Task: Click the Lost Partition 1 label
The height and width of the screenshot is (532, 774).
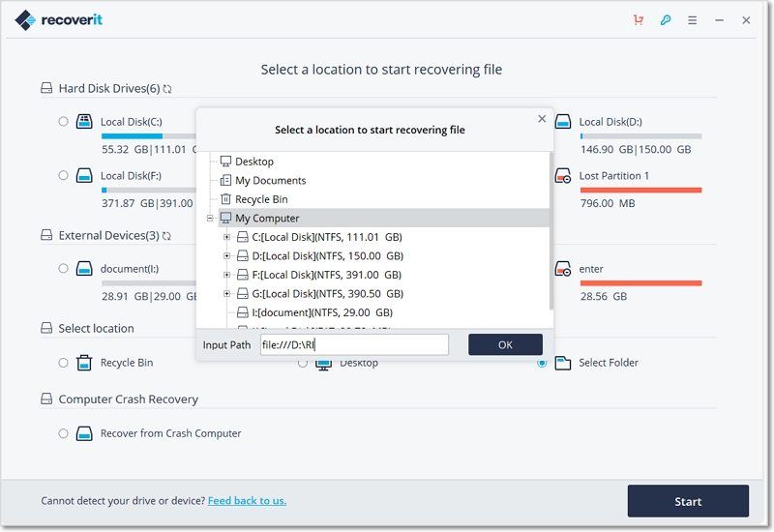Action: click(614, 176)
